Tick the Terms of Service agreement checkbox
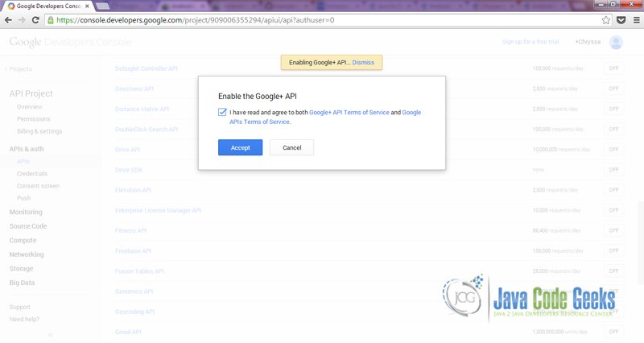 coord(222,112)
